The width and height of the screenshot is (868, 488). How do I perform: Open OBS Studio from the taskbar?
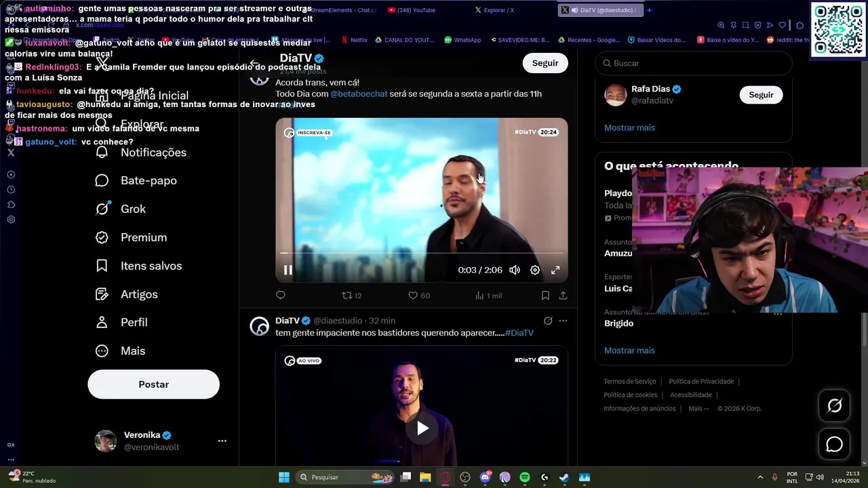[465, 477]
